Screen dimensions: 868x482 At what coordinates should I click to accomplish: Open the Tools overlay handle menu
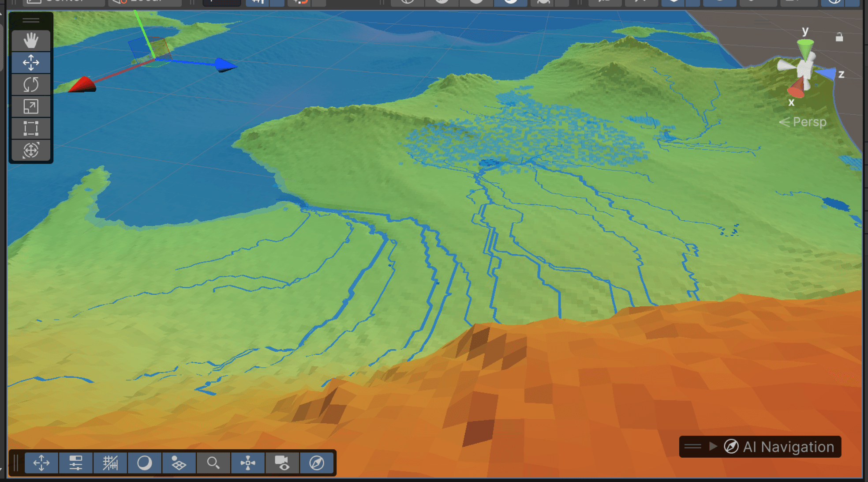click(30, 19)
